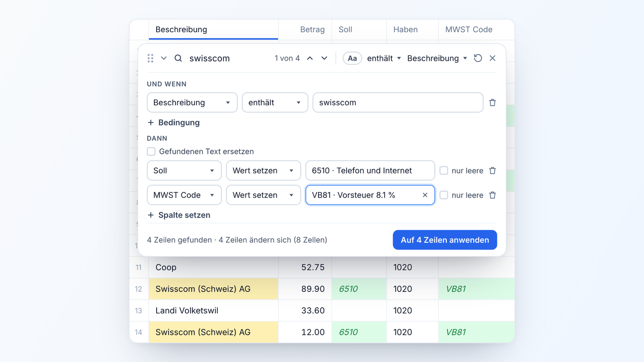Viewport: 644px width, 362px height.
Task: Delete the Beschreibung condition with the trash icon
Action: [492, 102]
